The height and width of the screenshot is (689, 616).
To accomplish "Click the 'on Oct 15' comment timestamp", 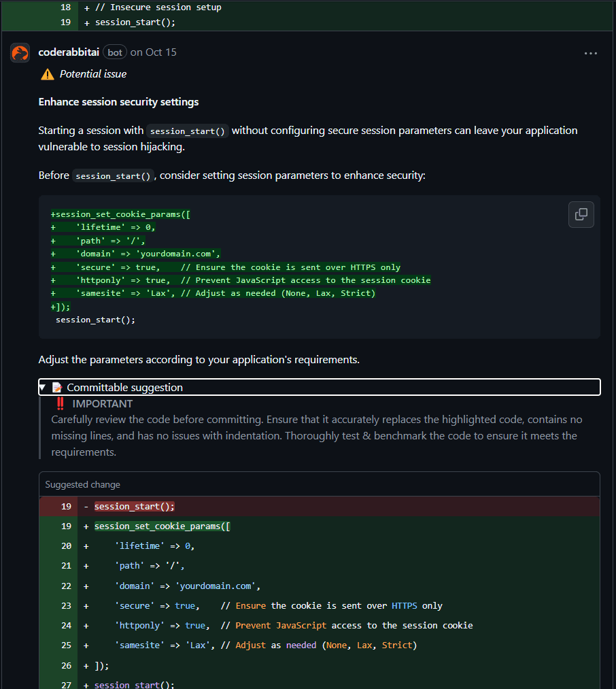I will pos(153,52).
